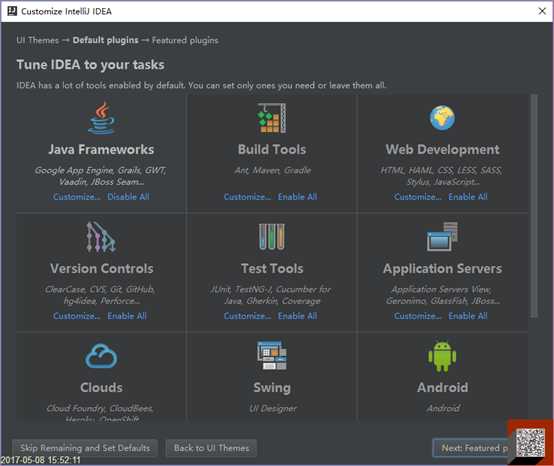Click 'Tune IDEA to your tasks' title

(90, 65)
